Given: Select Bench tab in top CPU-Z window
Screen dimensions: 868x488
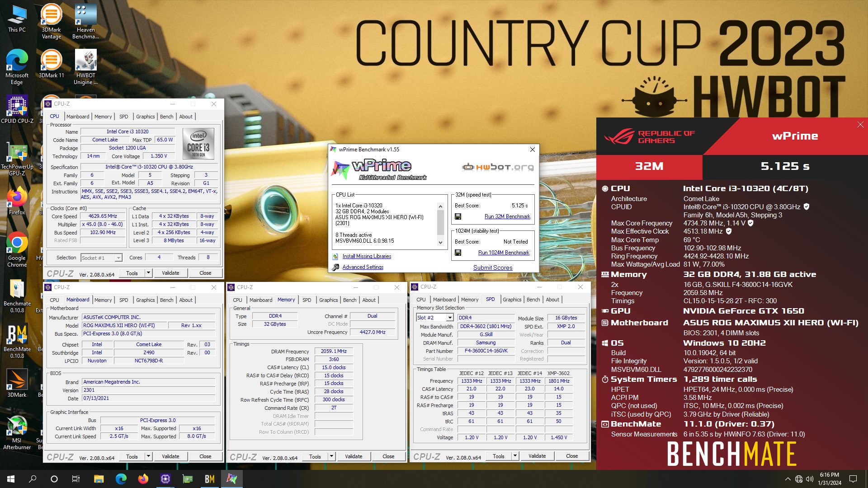Looking at the screenshot, I should tap(167, 117).
